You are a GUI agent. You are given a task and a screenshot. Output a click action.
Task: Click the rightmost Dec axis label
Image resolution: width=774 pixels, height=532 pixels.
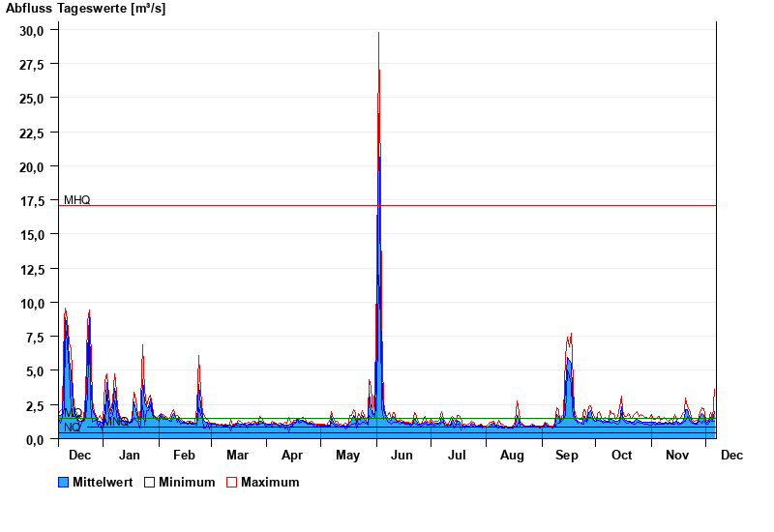point(731,456)
